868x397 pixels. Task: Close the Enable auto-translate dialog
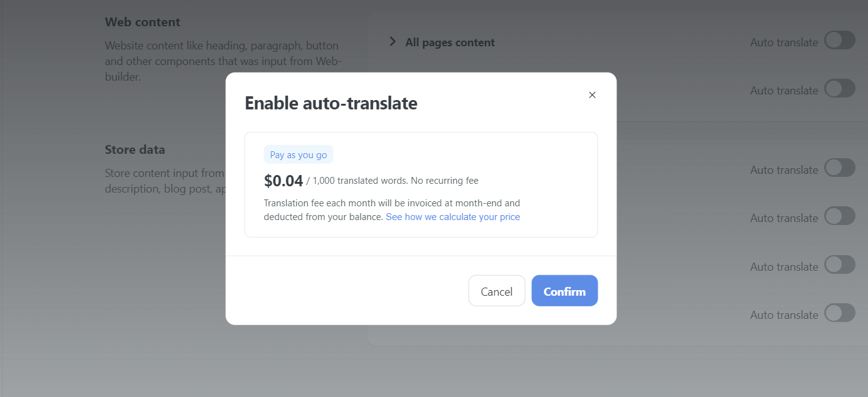(x=592, y=95)
